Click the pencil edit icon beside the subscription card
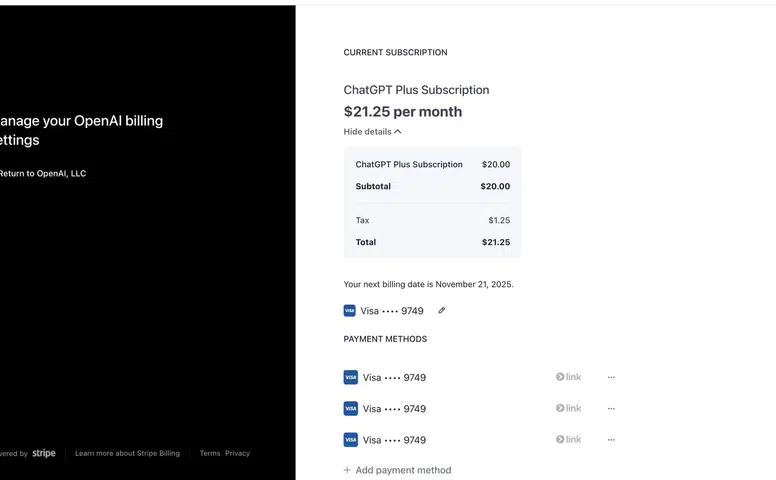 (x=441, y=310)
